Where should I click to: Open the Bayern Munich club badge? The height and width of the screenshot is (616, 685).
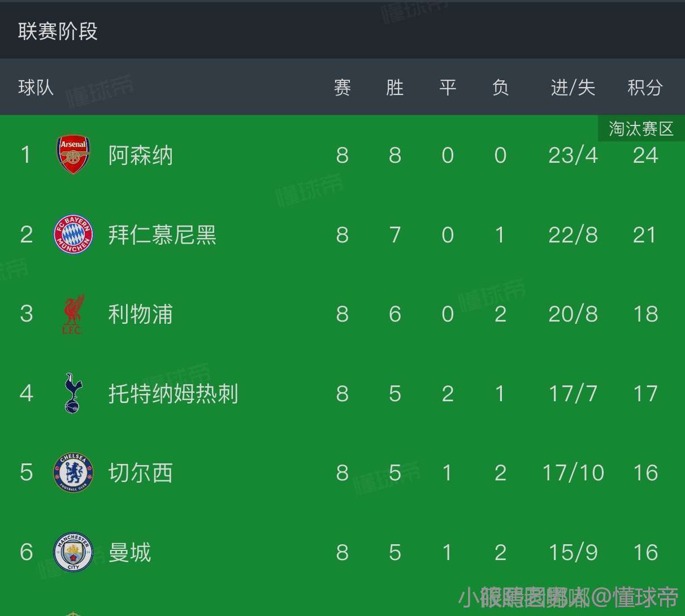click(73, 235)
